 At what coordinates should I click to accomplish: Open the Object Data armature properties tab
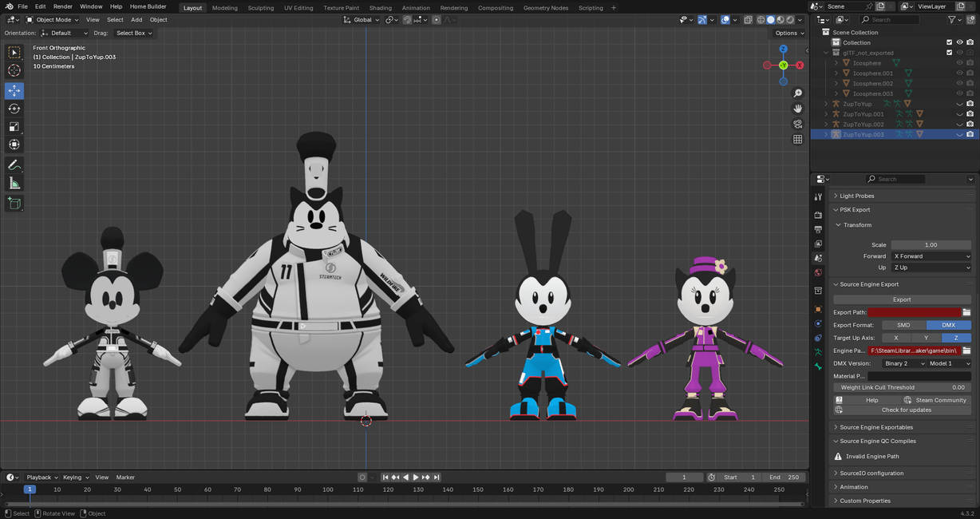pyautogui.click(x=818, y=352)
